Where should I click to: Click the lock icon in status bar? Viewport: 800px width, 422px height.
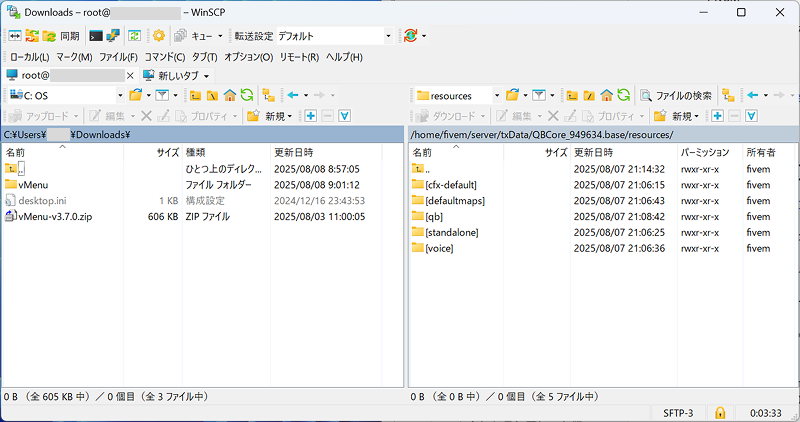(x=720, y=412)
